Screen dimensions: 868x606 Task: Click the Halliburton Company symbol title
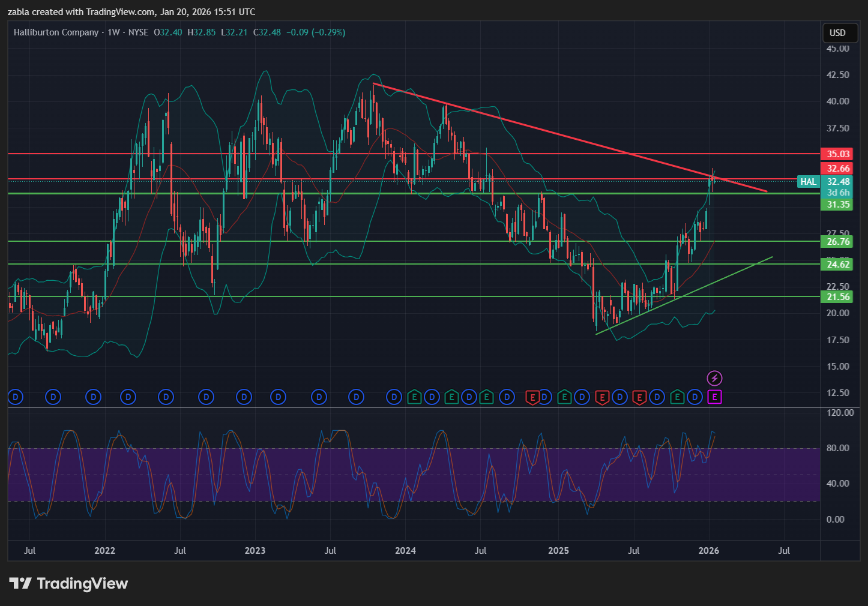click(56, 32)
